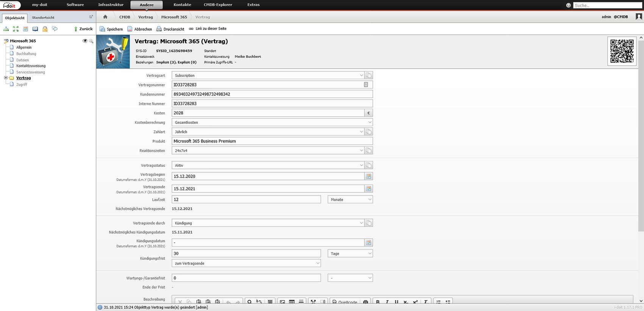Click the help icon beside search field

[568, 5]
